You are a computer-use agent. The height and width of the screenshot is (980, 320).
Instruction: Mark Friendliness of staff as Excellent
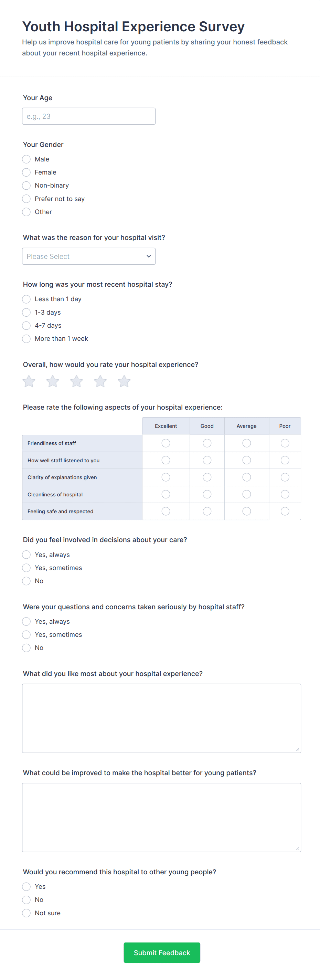click(x=166, y=443)
